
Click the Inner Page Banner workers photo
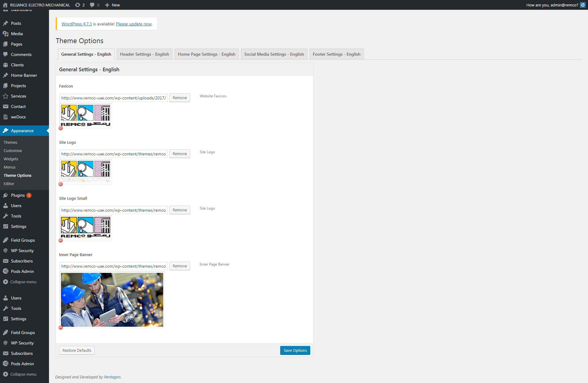[112, 300]
